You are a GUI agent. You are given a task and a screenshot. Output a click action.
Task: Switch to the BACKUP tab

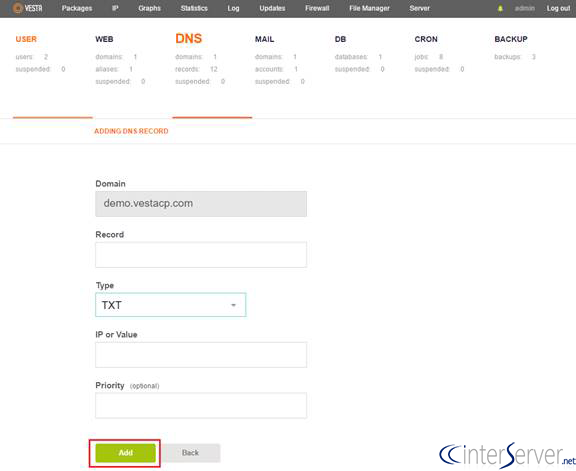point(511,39)
